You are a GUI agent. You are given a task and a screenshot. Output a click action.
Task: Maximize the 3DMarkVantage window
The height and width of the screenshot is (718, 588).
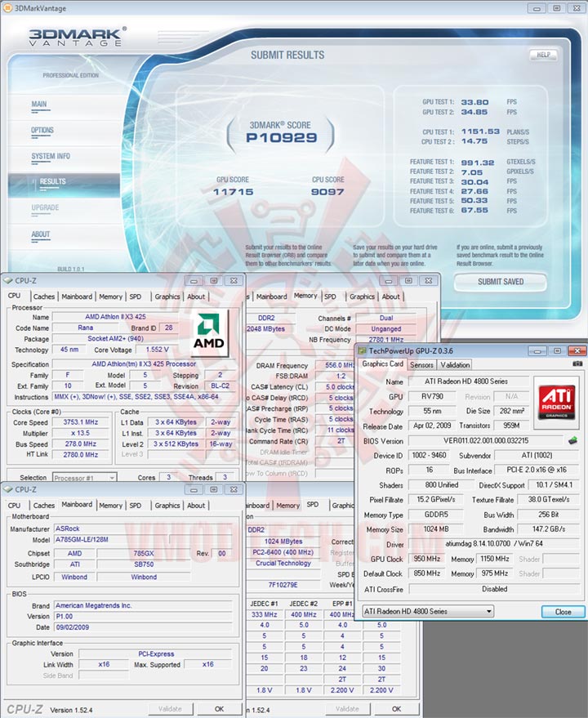557,8
